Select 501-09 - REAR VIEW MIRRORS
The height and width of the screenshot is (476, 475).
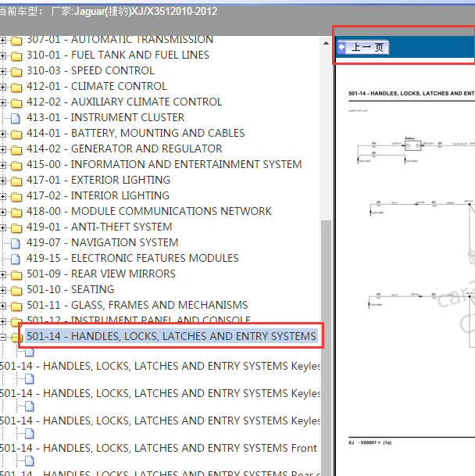[101, 274]
